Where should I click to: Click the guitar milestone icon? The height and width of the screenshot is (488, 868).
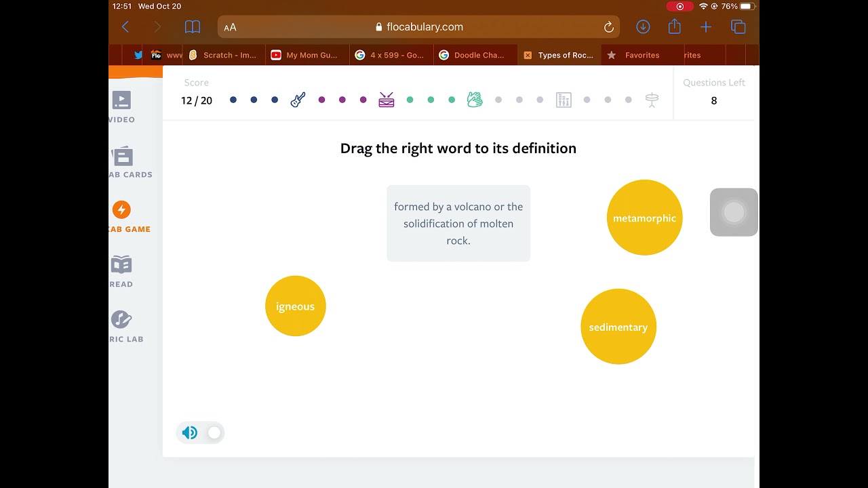298,100
